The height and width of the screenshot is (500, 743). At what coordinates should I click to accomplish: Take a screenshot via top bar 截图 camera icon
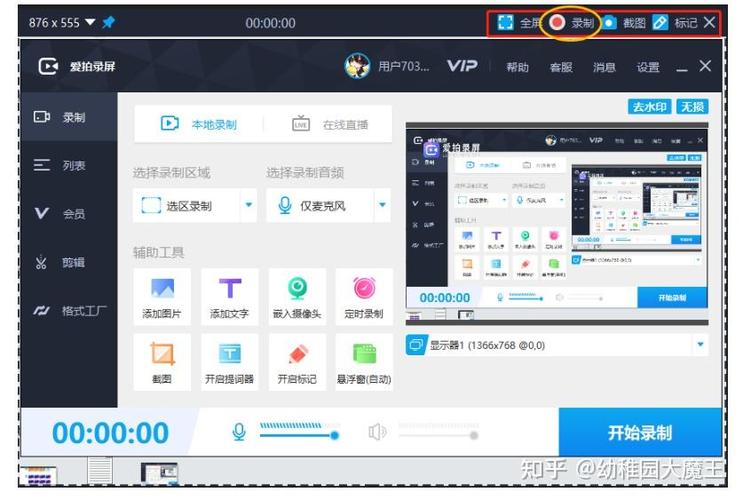tap(609, 22)
